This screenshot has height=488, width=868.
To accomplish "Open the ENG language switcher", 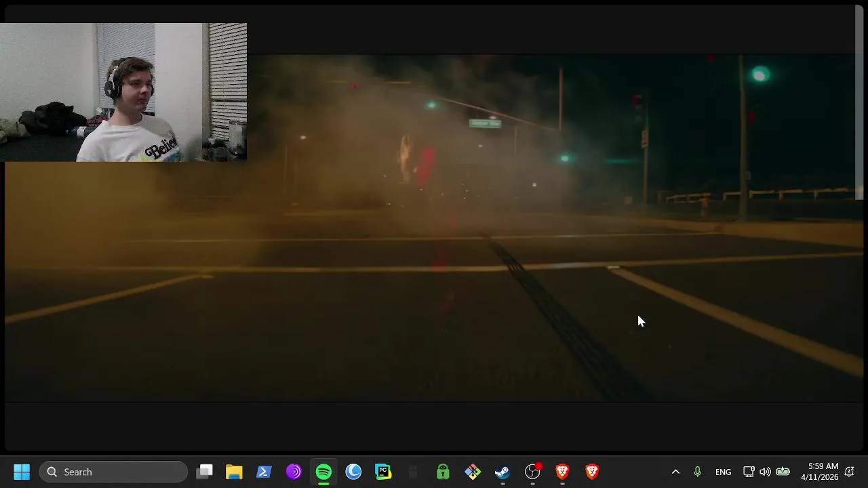I will click(723, 472).
